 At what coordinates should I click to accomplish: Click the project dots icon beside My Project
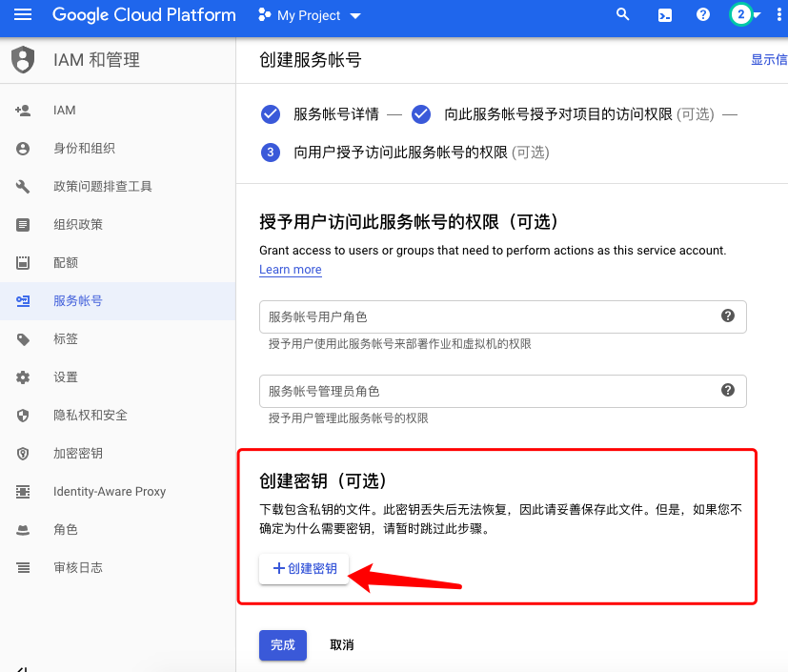pos(264,15)
